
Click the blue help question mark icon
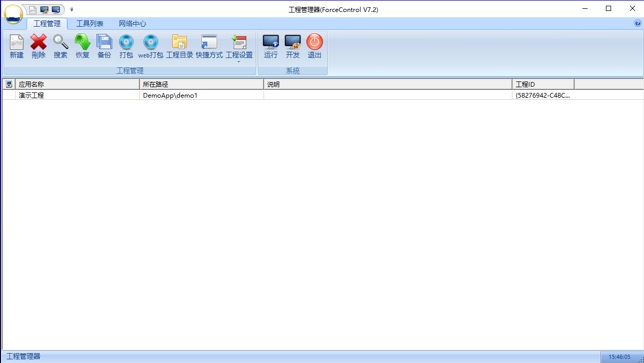pyautogui.click(x=638, y=23)
